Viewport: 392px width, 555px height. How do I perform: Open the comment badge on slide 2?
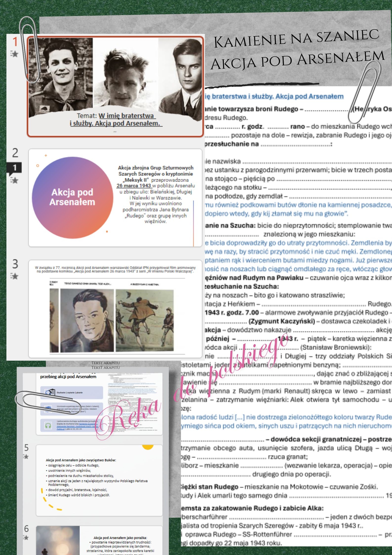point(15,168)
